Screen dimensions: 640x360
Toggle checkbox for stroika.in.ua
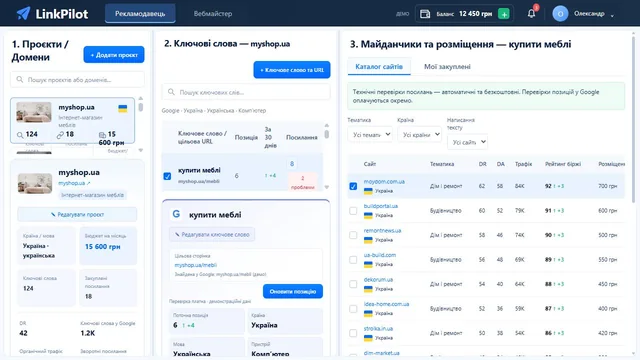point(353,333)
